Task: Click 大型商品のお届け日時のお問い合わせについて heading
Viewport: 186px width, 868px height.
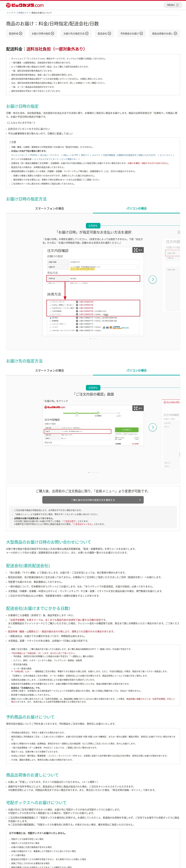Action: (x=49, y=542)
